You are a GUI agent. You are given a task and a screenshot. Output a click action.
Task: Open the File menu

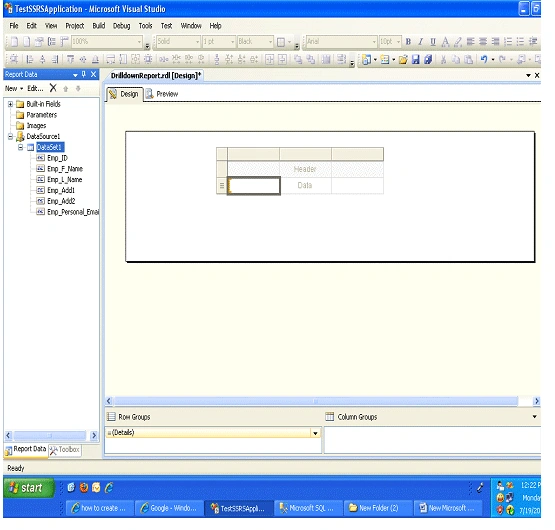tap(14, 25)
